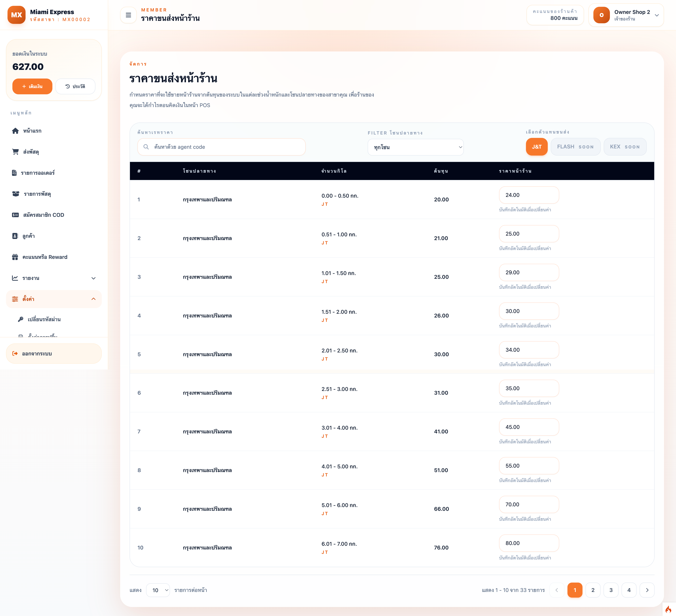This screenshot has width=676, height=616.
Task: Open the home หน้าแรก sidebar item
Action: click(x=32, y=131)
